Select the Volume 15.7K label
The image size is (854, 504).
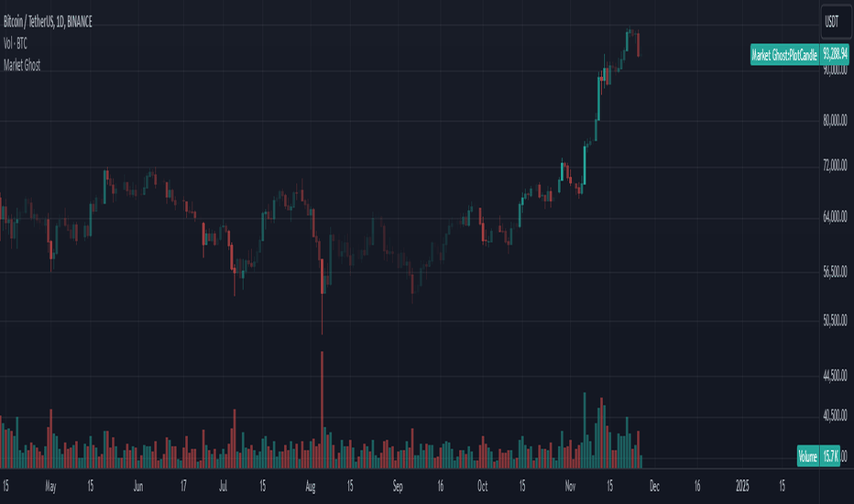coord(818,456)
